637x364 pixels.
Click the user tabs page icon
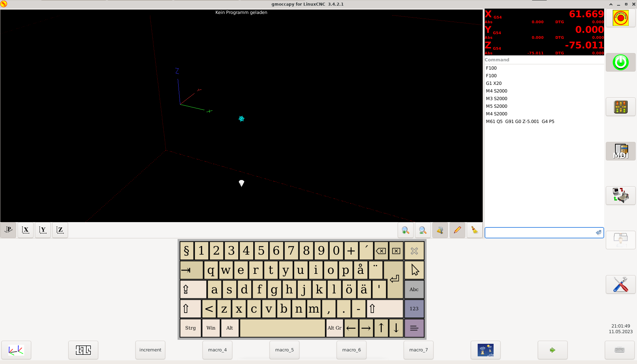point(620,240)
